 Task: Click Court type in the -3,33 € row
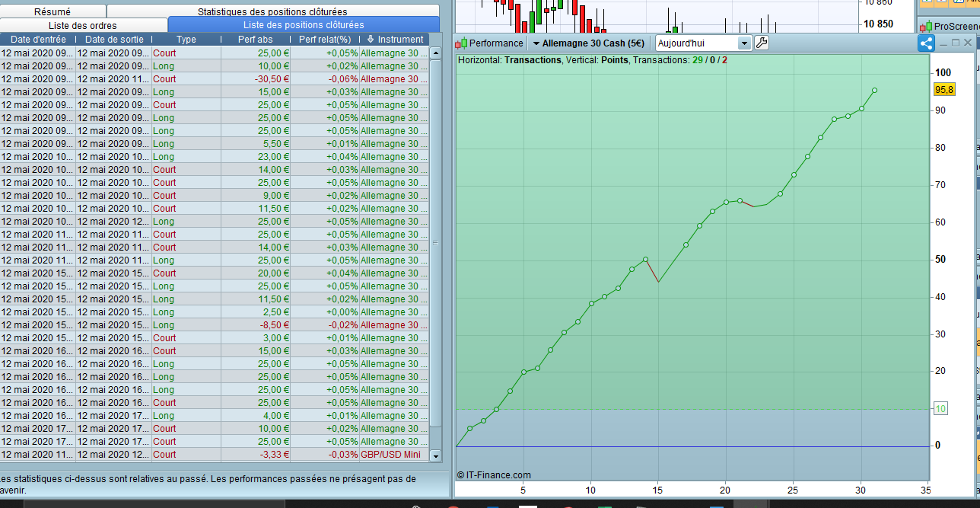(186, 455)
